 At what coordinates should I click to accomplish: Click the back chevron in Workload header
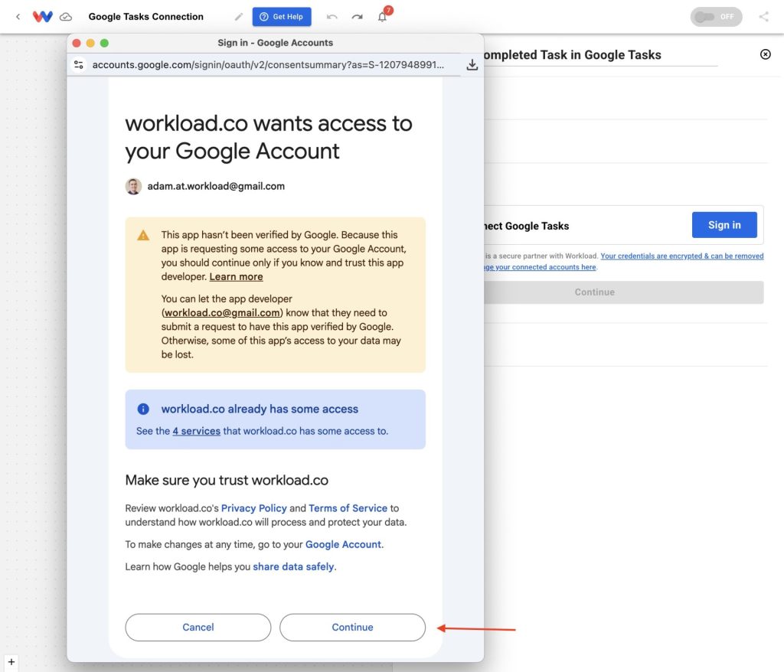tap(18, 17)
